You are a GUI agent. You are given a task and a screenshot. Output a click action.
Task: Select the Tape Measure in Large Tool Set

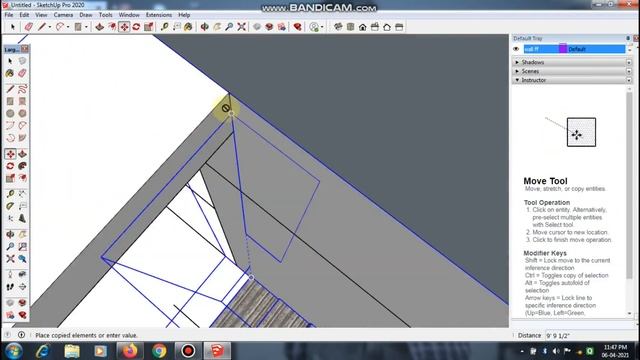click(x=10, y=194)
